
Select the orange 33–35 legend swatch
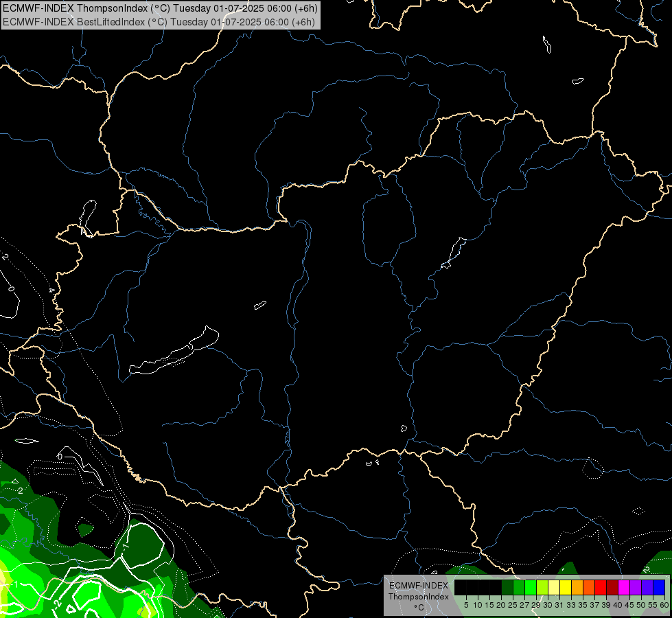point(577,587)
